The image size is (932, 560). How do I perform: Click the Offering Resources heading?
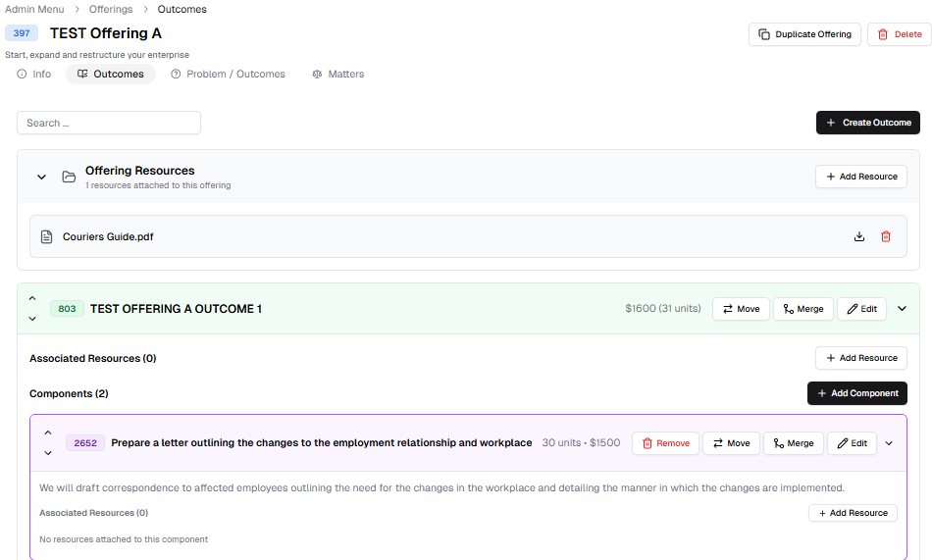pyautogui.click(x=139, y=171)
